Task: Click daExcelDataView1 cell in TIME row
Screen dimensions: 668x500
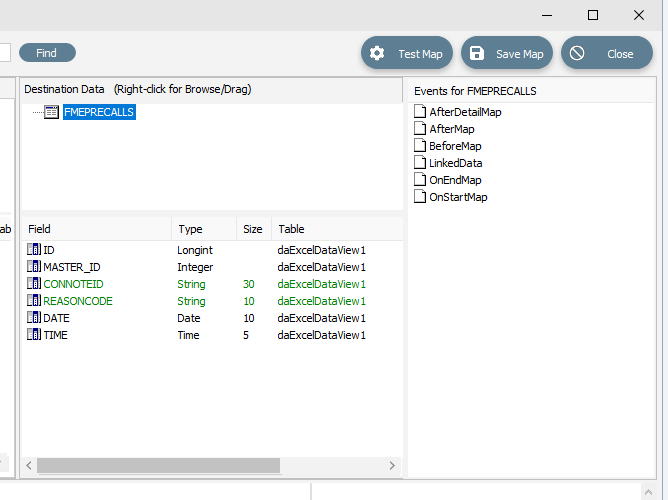Action: click(322, 335)
